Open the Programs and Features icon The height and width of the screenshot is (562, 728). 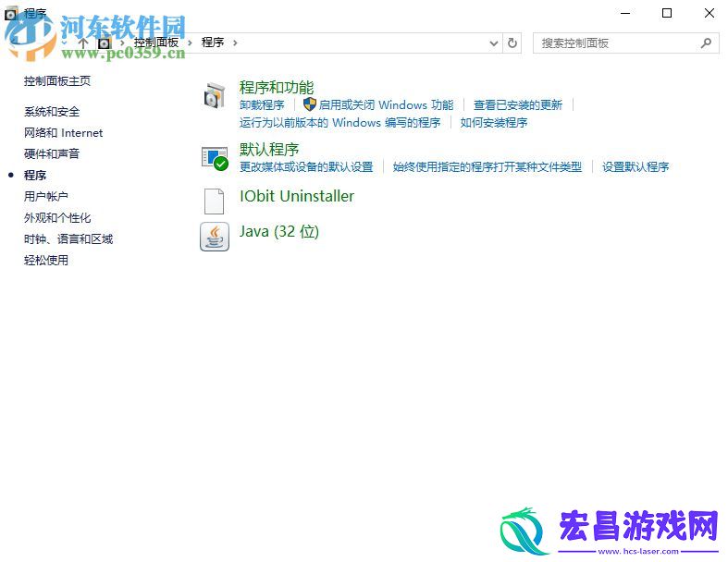[215, 95]
